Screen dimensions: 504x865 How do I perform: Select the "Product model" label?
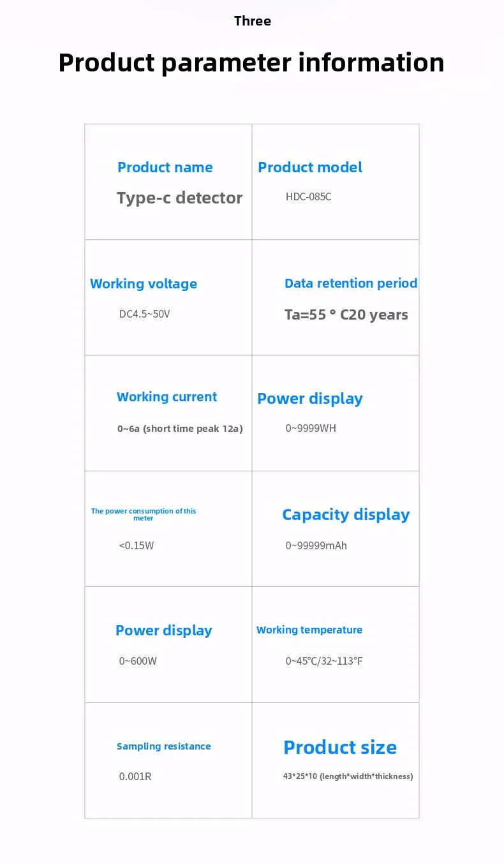click(x=309, y=167)
